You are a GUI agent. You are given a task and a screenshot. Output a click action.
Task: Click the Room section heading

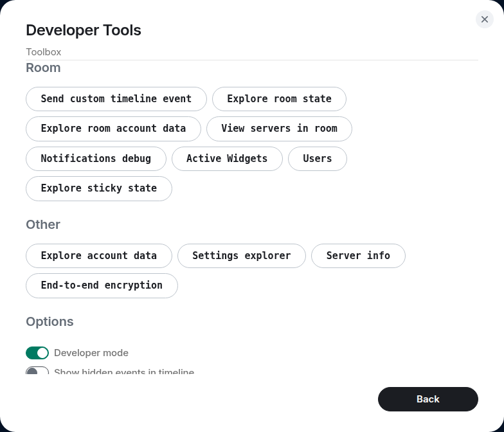click(x=43, y=68)
